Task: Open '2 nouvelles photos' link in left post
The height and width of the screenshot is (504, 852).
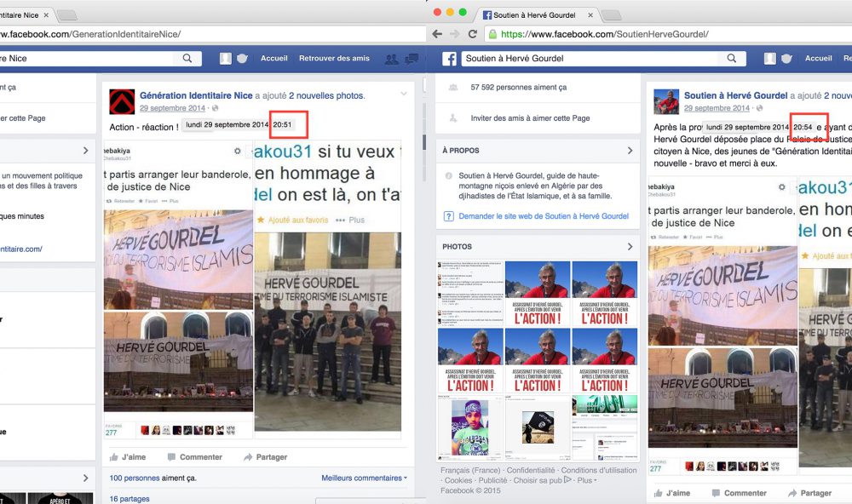Action: [326, 95]
